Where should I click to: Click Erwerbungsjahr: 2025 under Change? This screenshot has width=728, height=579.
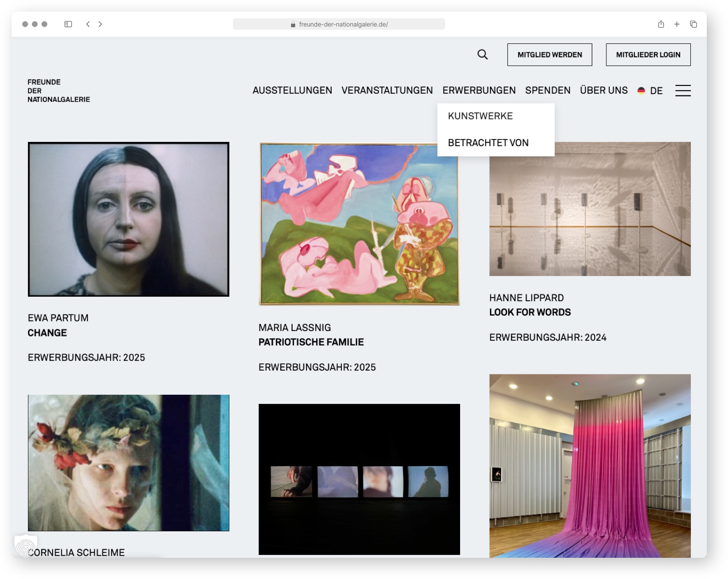click(x=86, y=358)
